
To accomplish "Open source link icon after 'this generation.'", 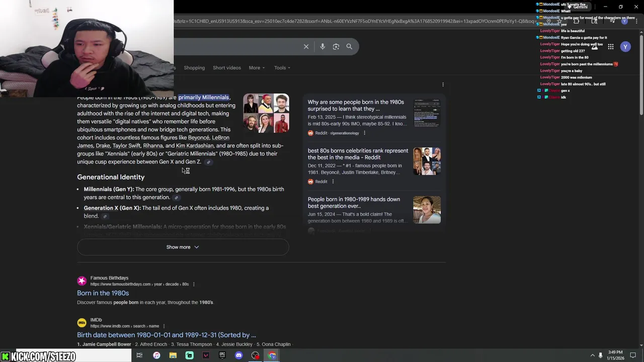I will [176, 198].
